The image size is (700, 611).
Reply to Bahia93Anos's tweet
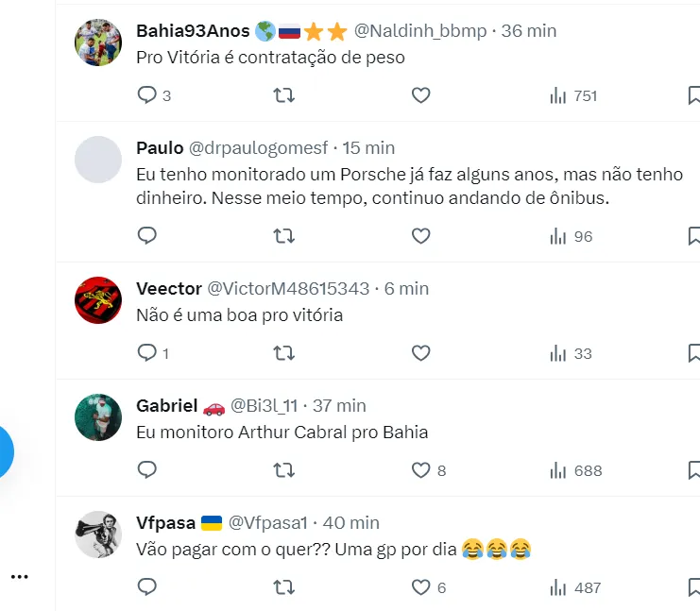pyautogui.click(x=147, y=95)
